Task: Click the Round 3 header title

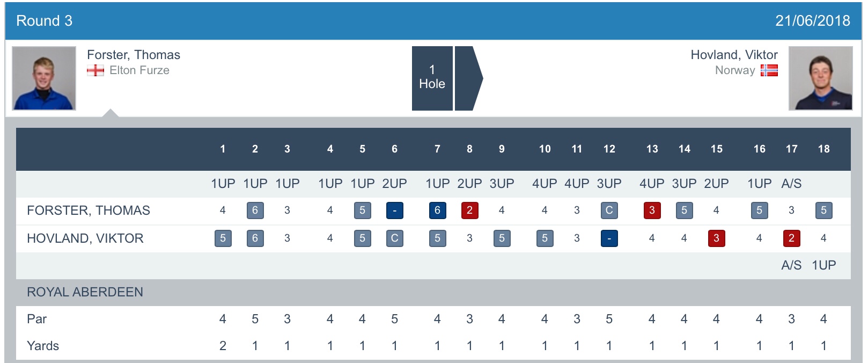Action: (x=45, y=21)
